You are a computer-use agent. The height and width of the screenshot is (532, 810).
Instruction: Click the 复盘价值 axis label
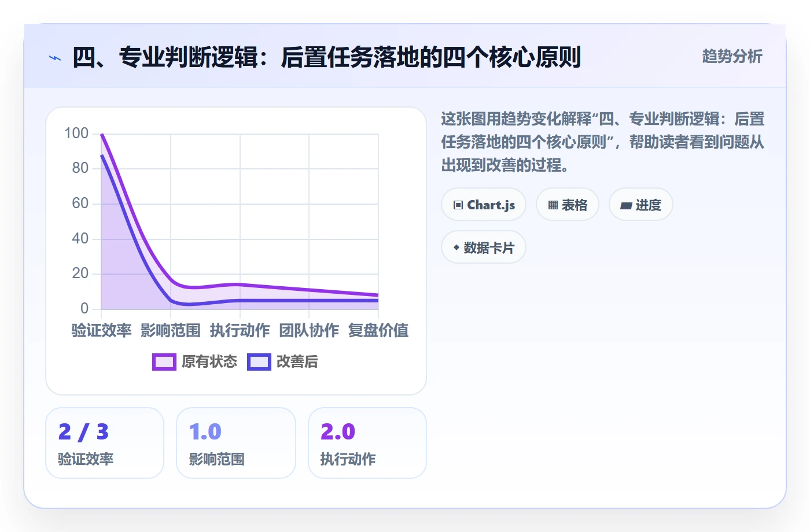coord(378,330)
